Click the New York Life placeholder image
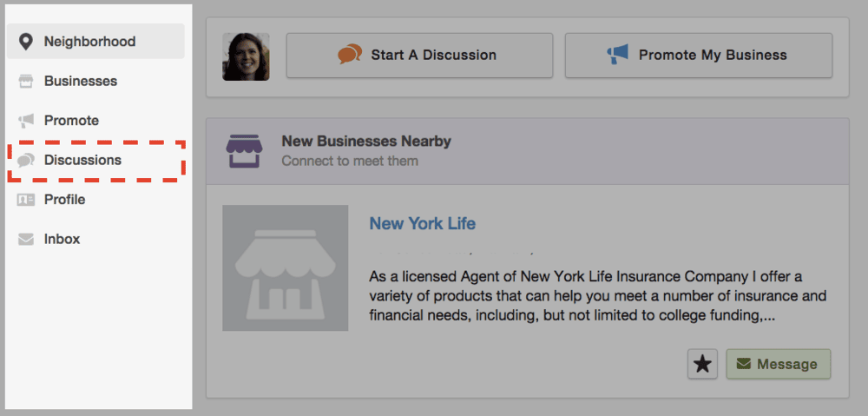 click(x=285, y=267)
